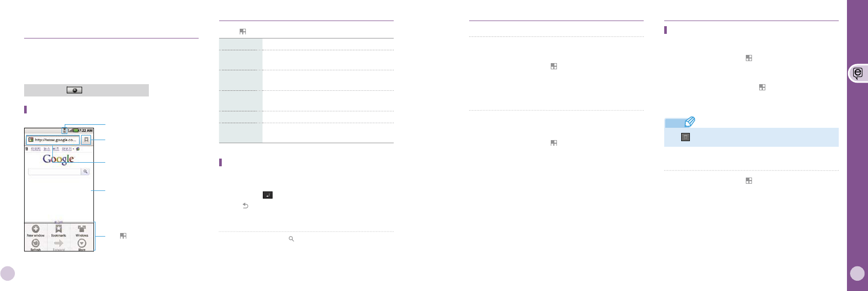The image size is (868, 291).
Task: Click the enter key icon in instructions
Action: pos(267,195)
